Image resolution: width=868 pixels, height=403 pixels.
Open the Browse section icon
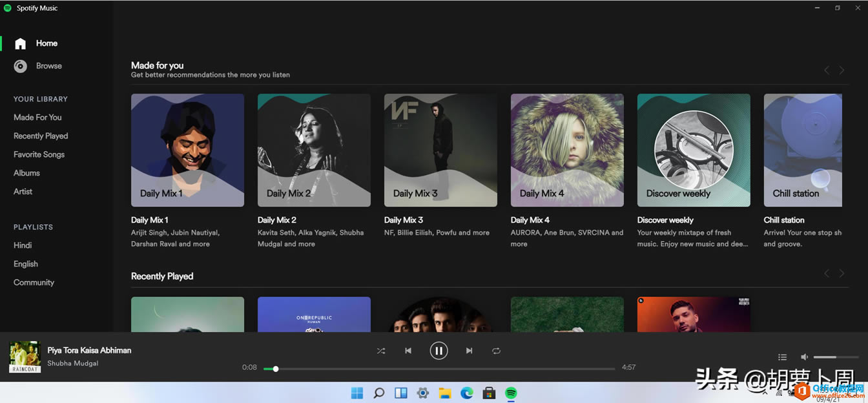[x=21, y=66]
